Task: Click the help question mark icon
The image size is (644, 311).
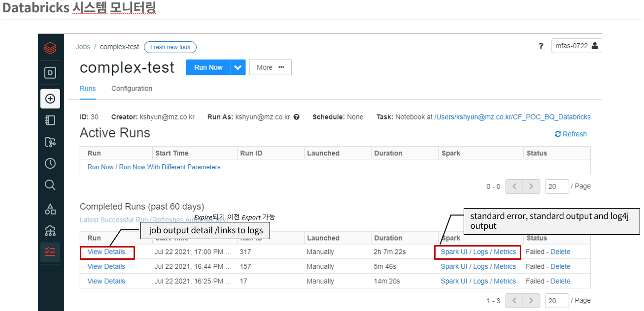Action: tap(541, 46)
